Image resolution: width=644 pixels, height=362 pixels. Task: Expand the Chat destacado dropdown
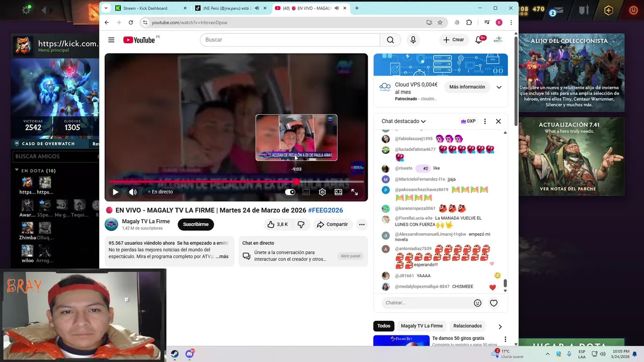point(404,121)
